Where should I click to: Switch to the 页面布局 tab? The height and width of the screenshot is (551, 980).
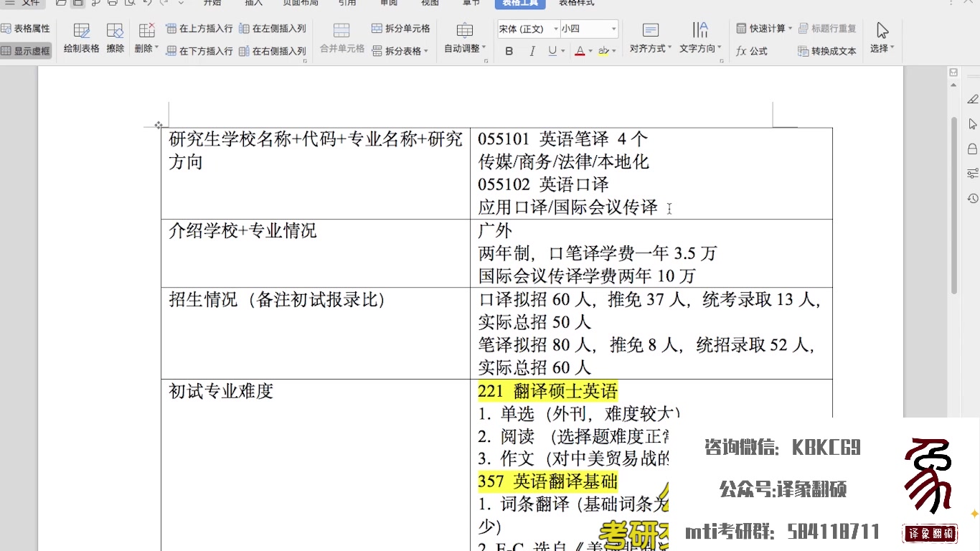click(301, 3)
